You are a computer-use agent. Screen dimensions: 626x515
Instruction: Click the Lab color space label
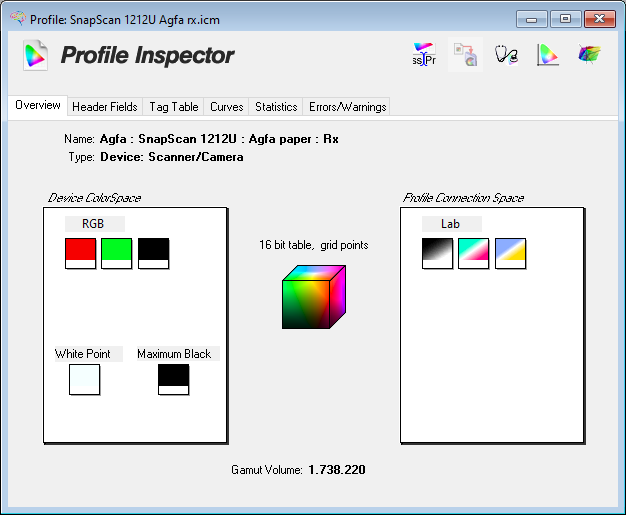click(452, 224)
